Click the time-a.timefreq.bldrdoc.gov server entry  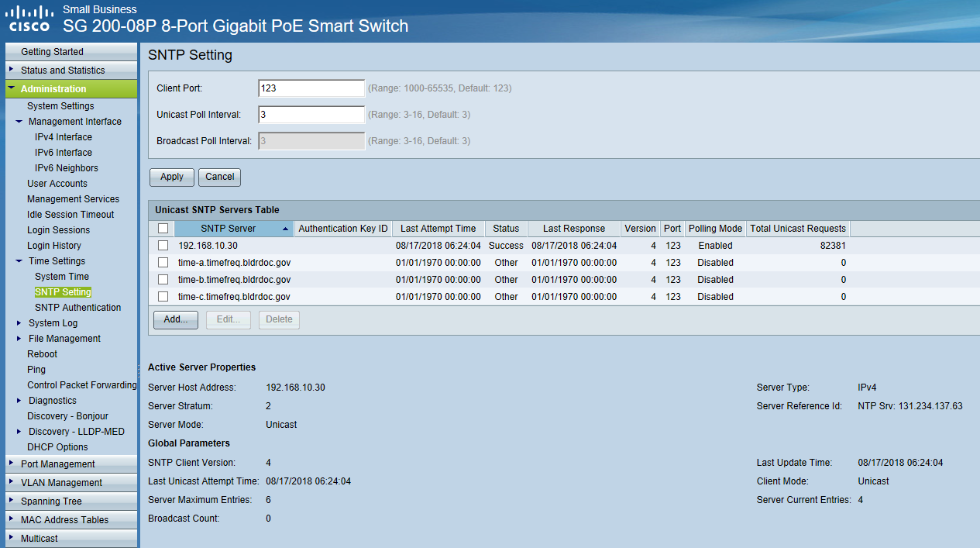(x=235, y=263)
